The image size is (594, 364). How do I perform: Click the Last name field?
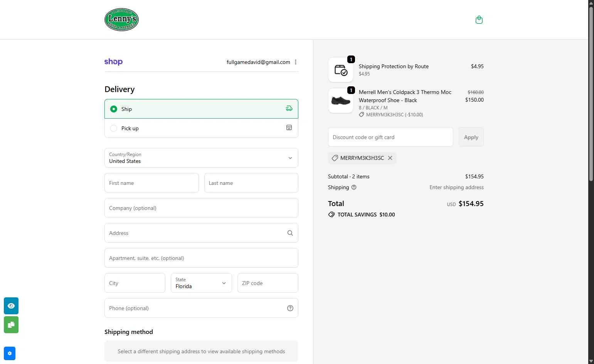(x=251, y=183)
